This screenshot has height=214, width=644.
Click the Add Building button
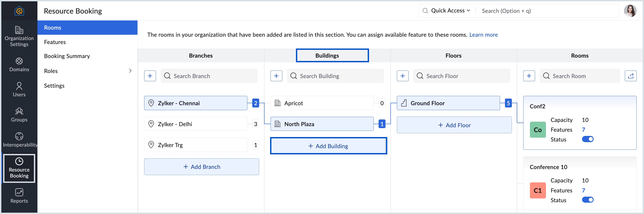pyautogui.click(x=328, y=146)
